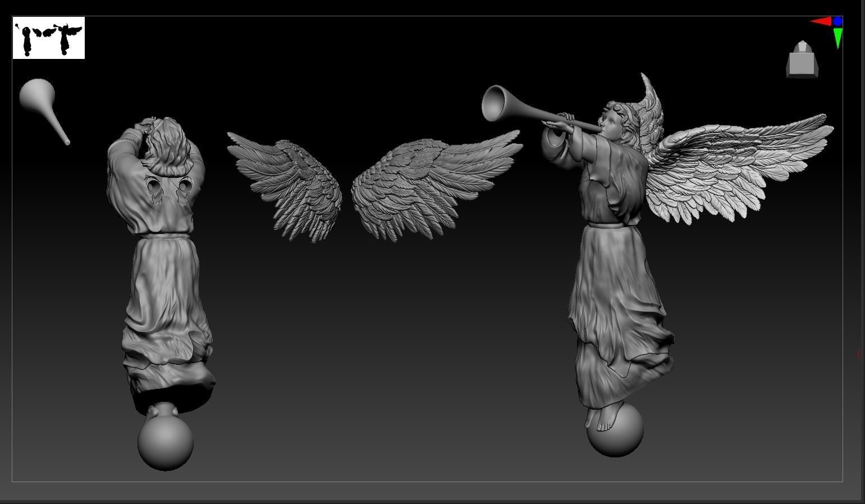This screenshot has width=865, height=504.
Task: Select the assembled angel's spread wing
Action: pyautogui.click(x=739, y=168)
